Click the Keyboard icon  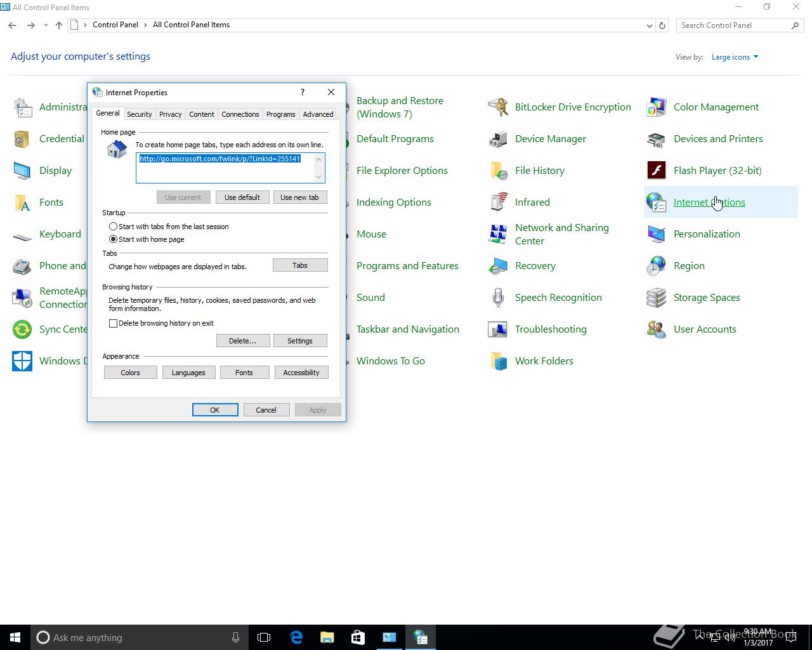(22, 237)
